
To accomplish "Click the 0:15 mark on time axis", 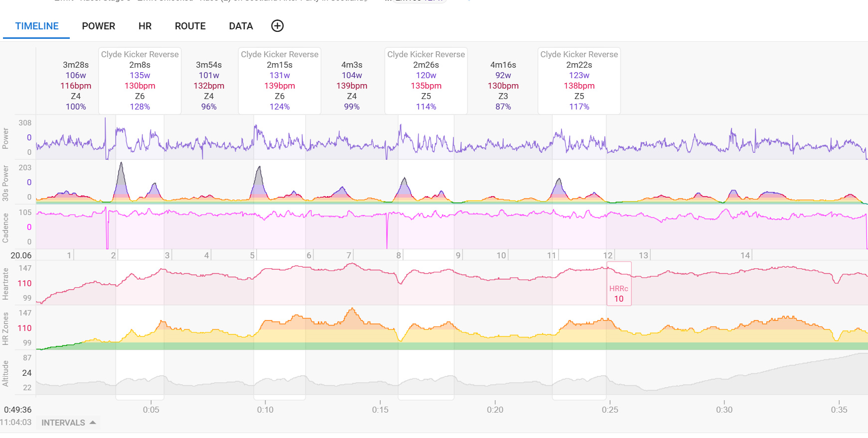I will 380,410.
